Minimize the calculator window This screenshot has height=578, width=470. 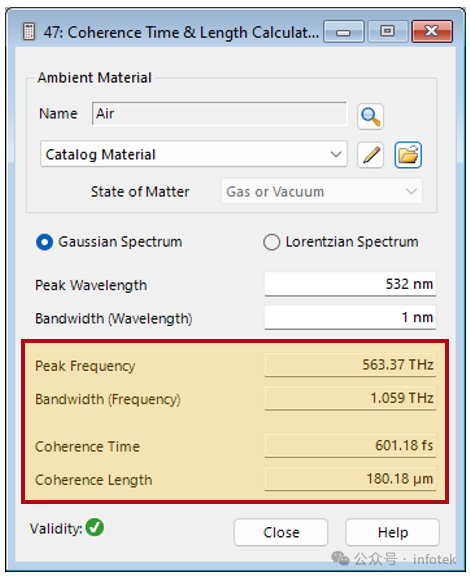[x=344, y=32]
